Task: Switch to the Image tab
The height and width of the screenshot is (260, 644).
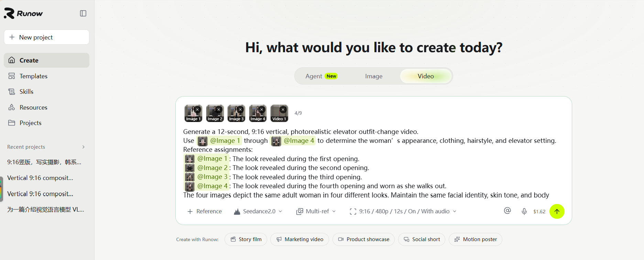Action: pyautogui.click(x=374, y=76)
